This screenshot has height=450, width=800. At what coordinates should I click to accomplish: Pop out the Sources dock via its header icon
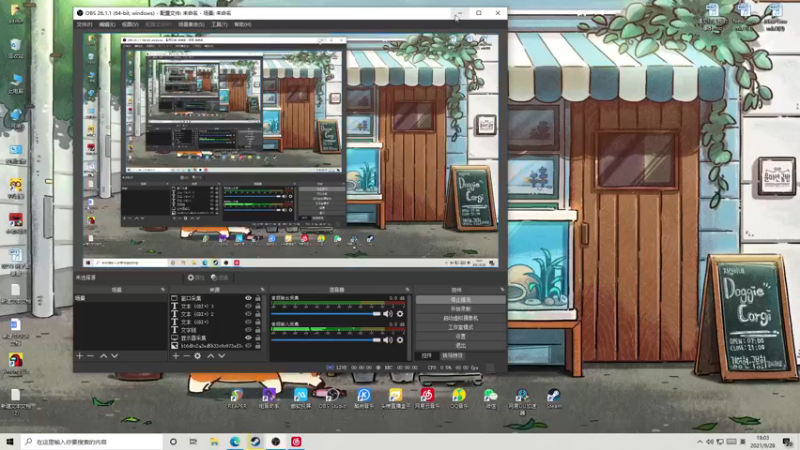tap(262, 290)
